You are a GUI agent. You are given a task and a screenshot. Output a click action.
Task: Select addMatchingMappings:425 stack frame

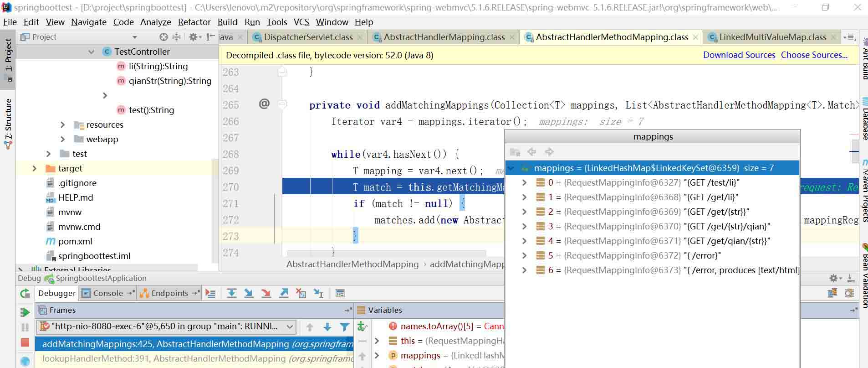coord(194,344)
